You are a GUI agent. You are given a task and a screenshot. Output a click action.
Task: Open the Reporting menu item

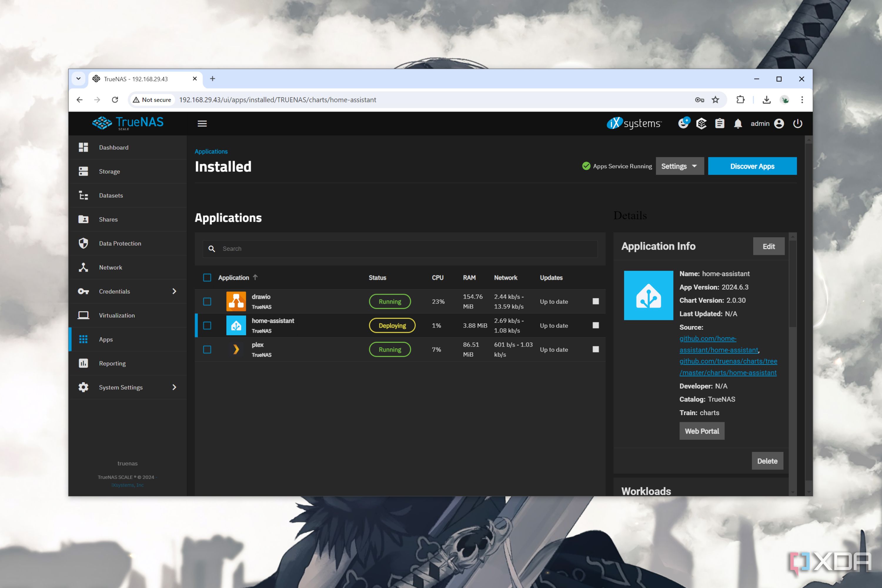click(x=128, y=363)
